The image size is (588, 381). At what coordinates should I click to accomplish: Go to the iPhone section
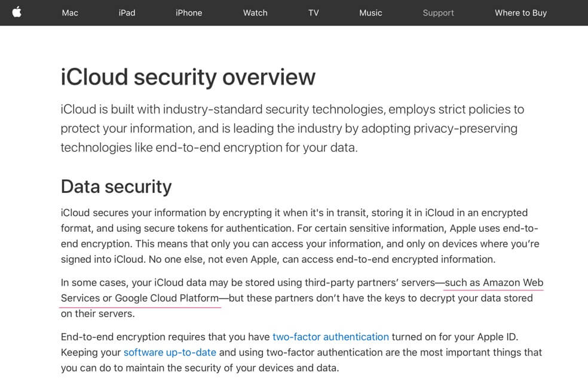189,13
